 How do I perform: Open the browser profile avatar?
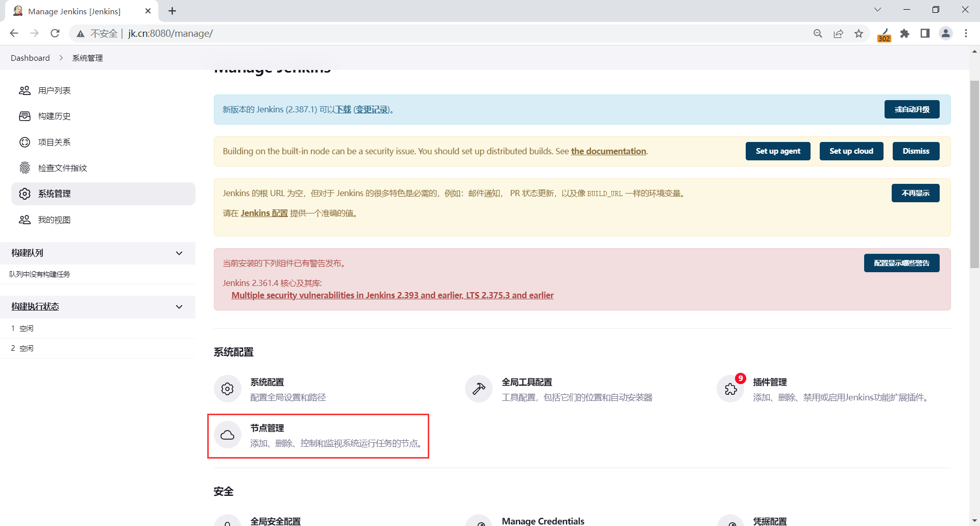[946, 33]
